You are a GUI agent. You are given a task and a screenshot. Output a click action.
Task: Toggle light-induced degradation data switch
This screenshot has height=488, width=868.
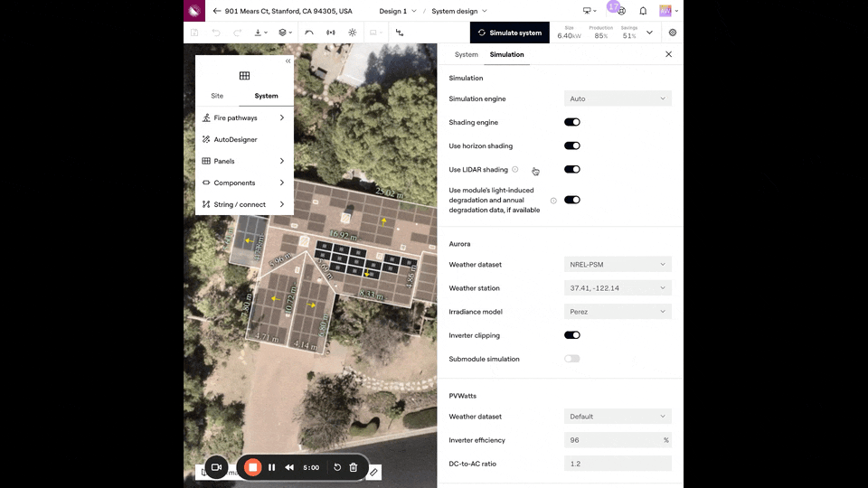[x=571, y=200]
